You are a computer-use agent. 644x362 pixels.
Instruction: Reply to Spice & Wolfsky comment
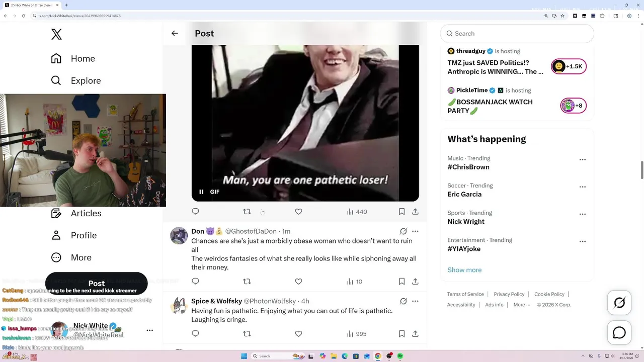click(x=196, y=334)
